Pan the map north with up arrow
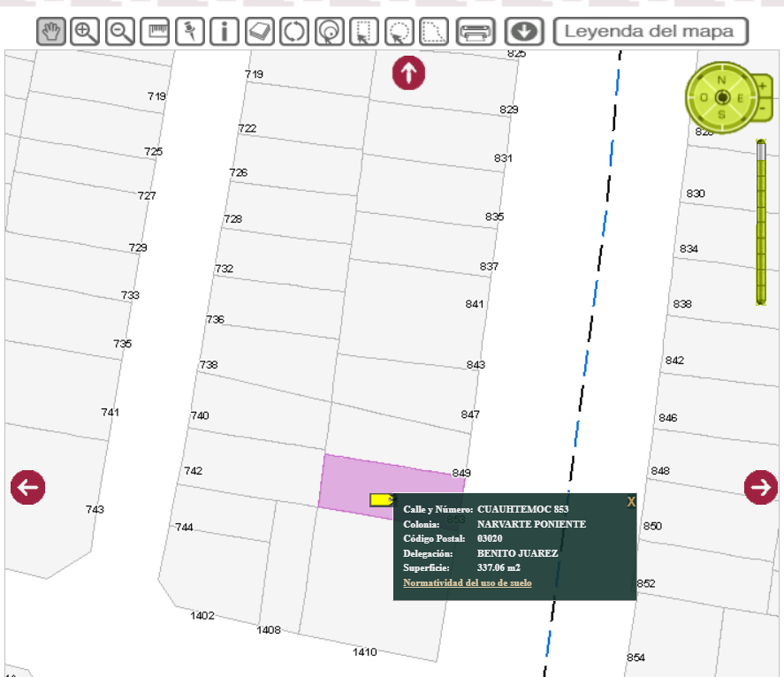Image resolution: width=784 pixels, height=677 pixels. (x=408, y=72)
